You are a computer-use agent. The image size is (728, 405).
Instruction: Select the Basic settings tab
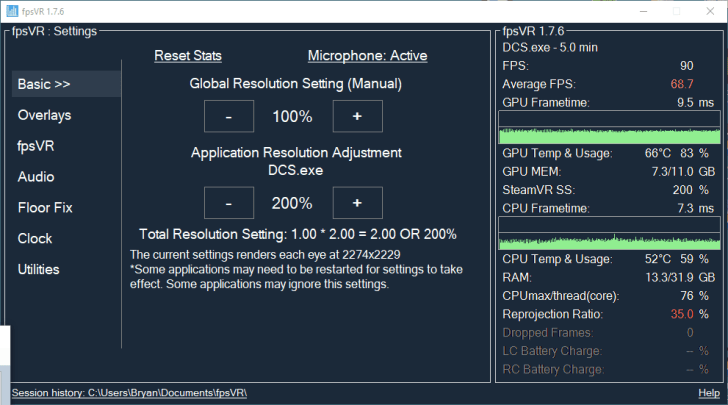[x=66, y=84]
